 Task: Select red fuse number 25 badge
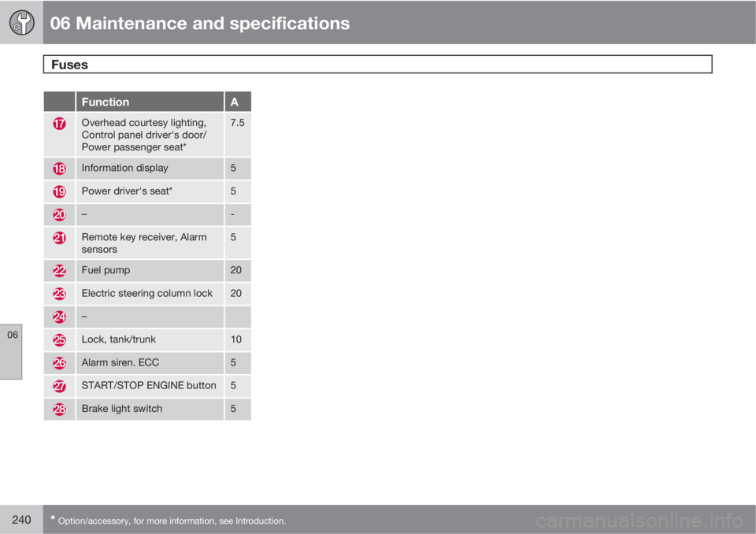click(59, 339)
